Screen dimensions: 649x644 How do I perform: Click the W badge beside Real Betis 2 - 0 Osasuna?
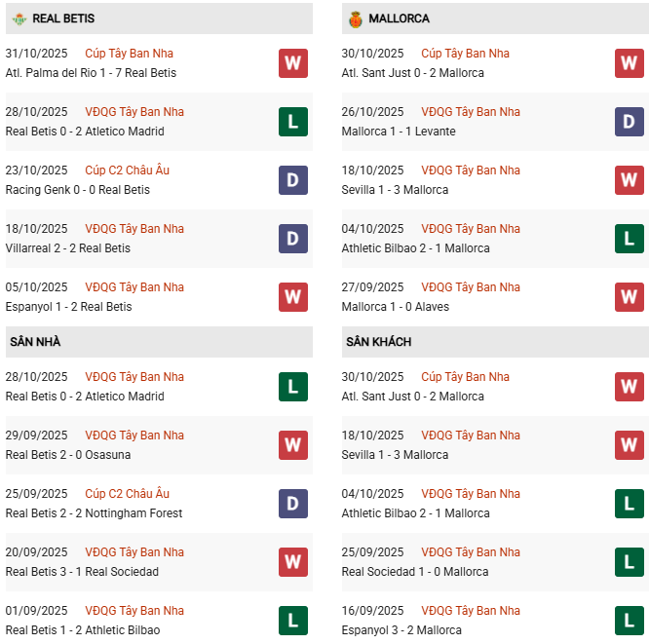click(x=292, y=445)
